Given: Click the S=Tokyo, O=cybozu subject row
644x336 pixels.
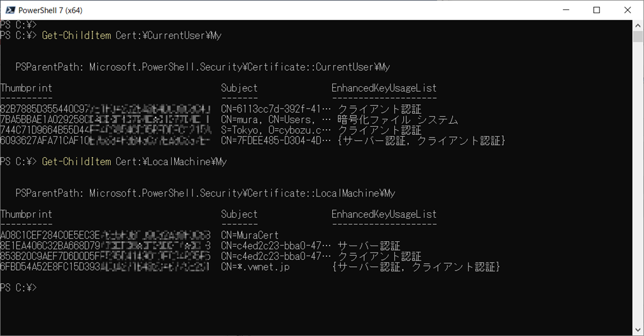Looking at the screenshot, I should tap(275, 130).
